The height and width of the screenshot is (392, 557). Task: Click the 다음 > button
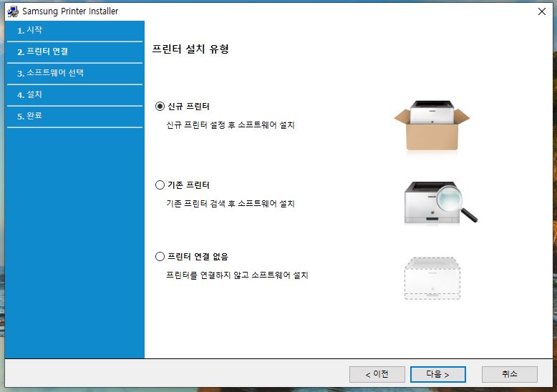click(x=437, y=374)
